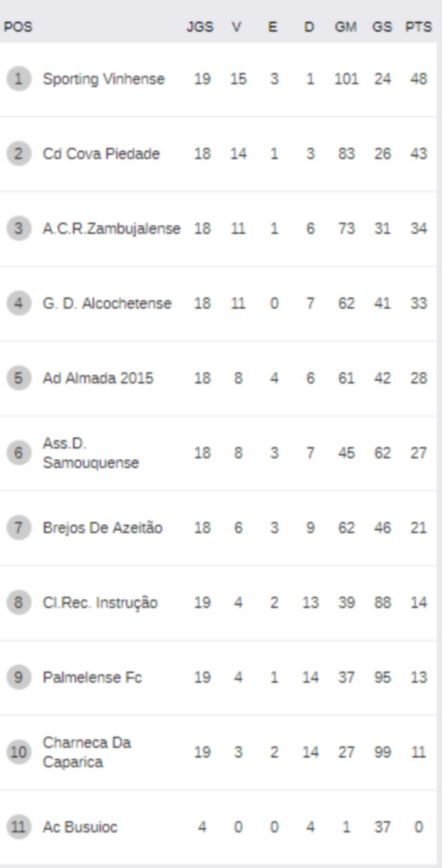Select A.C.R.Zambujalense team name
Viewport: 442px width, 868px height.
(112, 228)
